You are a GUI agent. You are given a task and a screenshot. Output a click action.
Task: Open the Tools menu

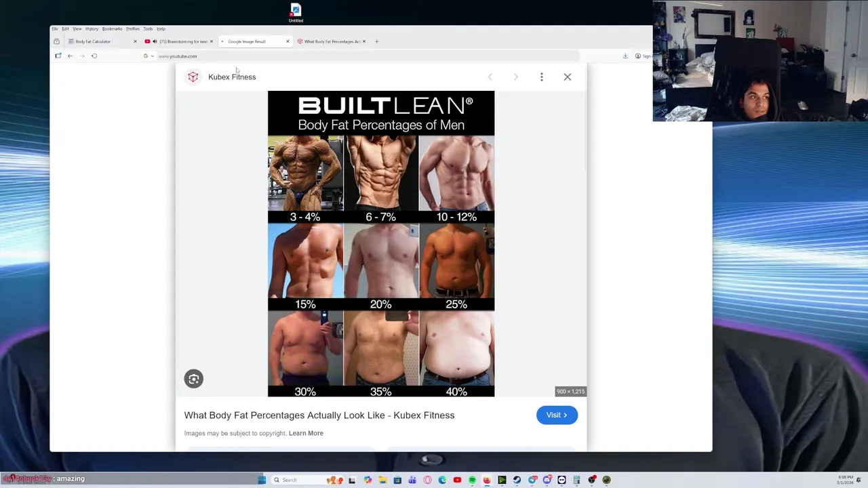(x=148, y=29)
